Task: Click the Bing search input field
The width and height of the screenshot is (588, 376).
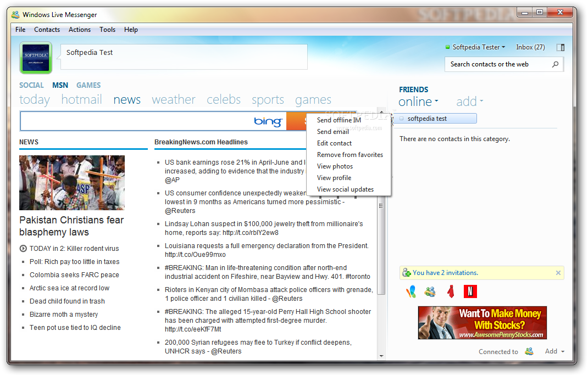Action: click(x=137, y=121)
